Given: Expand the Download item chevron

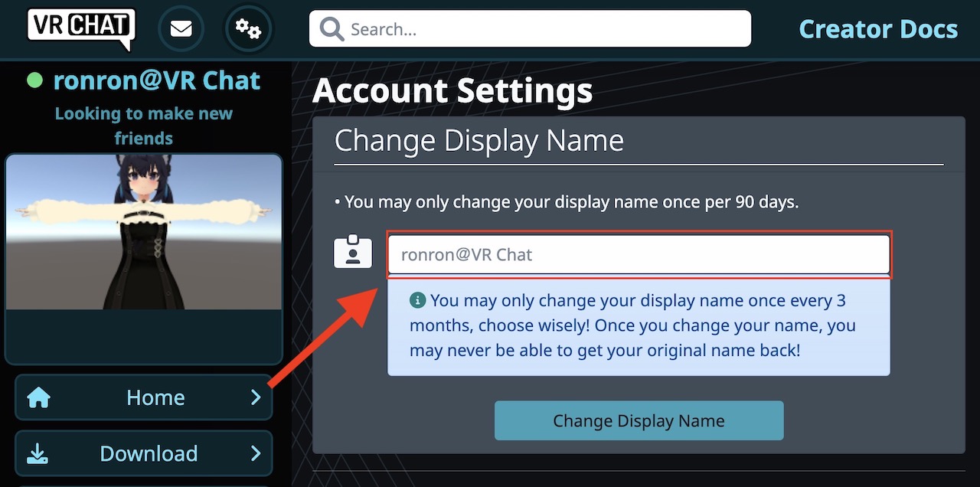Looking at the screenshot, I should click(x=256, y=453).
